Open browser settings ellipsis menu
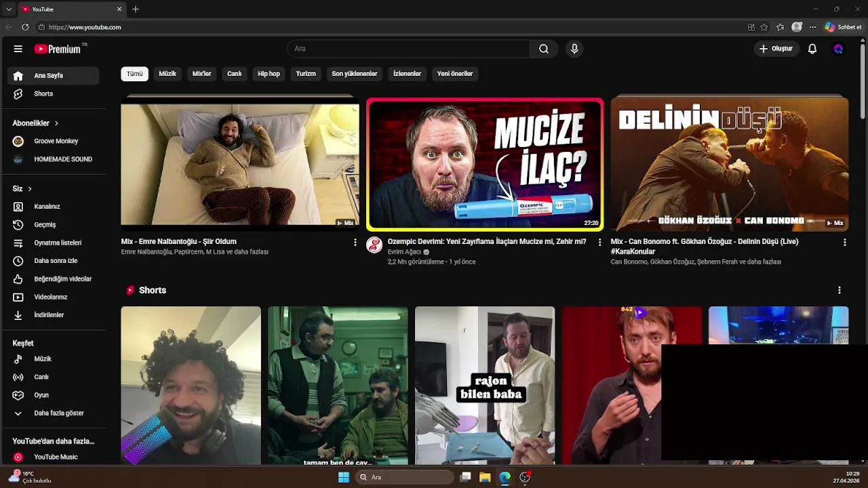The width and height of the screenshot is (868, 488). (812, 27)
